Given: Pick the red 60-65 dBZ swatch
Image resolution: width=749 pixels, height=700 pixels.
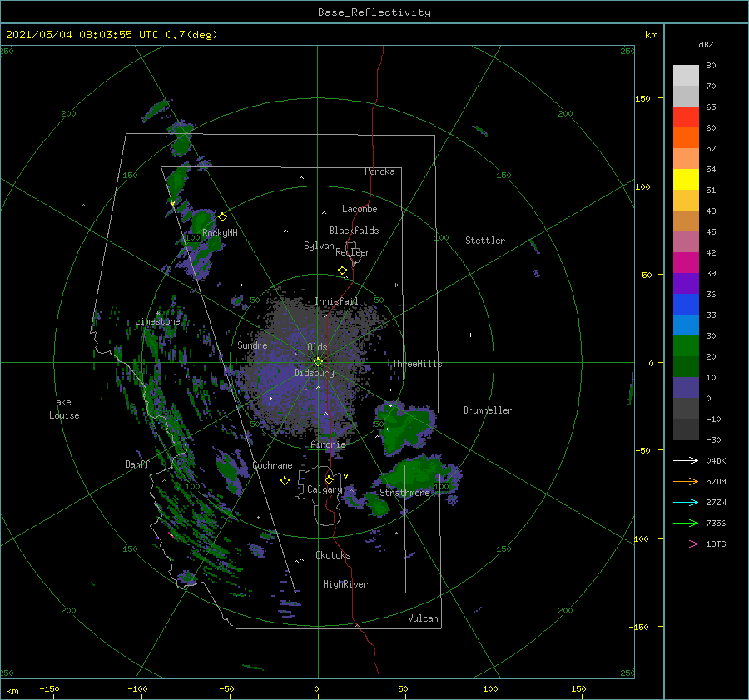Looking at the screenshot, I should (686, 117).
